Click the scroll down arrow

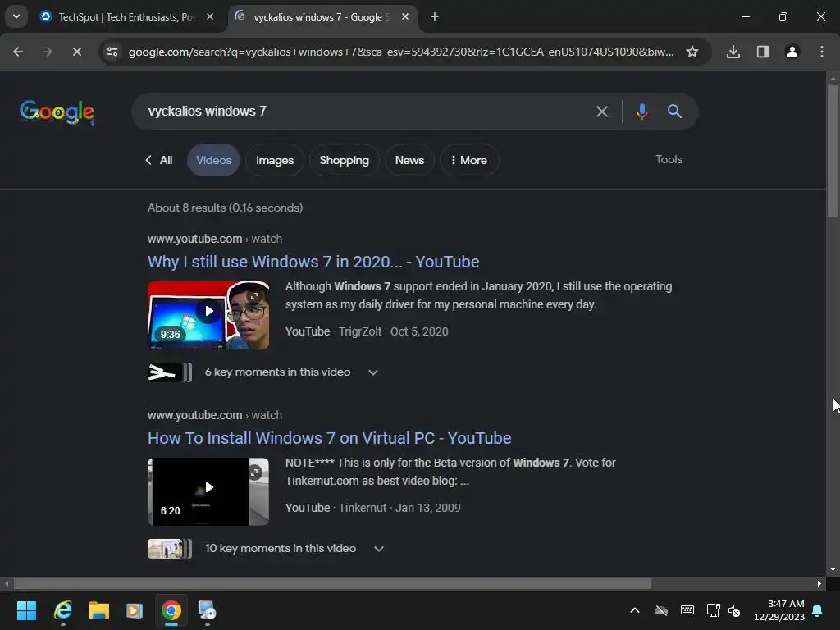tap(833, 569)
